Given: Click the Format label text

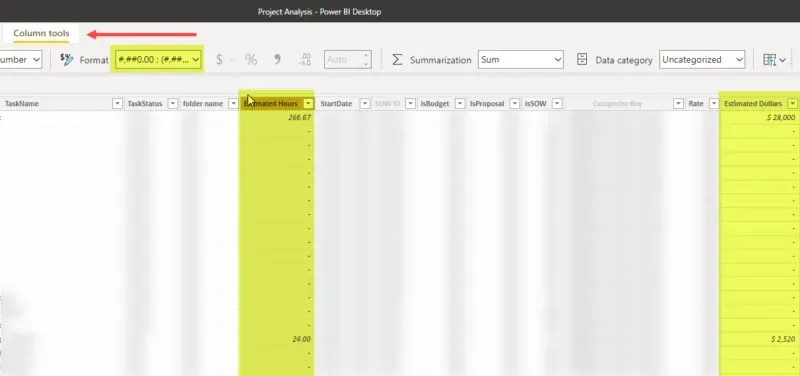Looking at the screenshot, I should [x=94, y=60].
